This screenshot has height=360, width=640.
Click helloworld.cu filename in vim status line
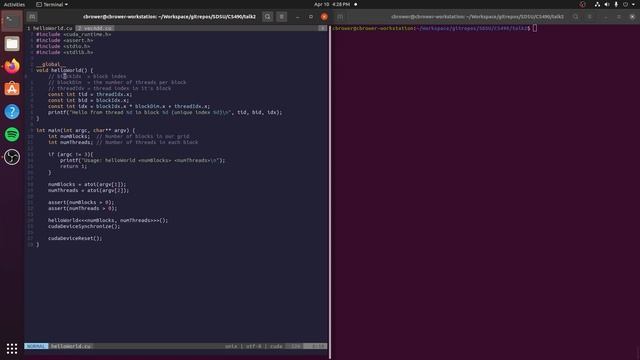pyautogui.click(x=71, y=346)
